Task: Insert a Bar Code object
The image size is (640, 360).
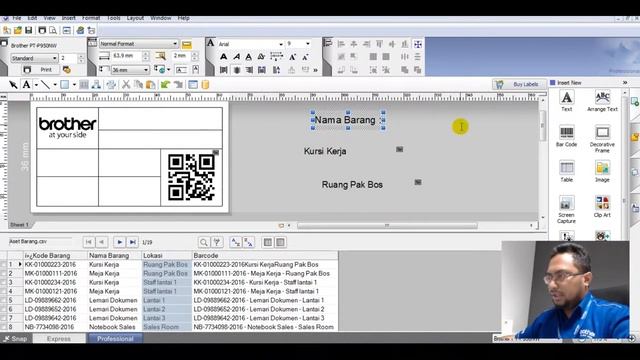Action: pos(567,136)
